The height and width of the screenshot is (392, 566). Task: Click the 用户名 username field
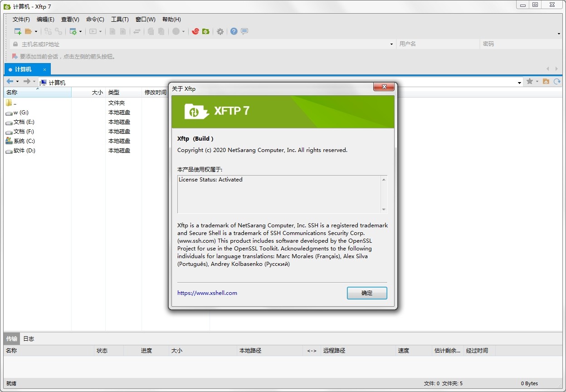coord(438,44)
